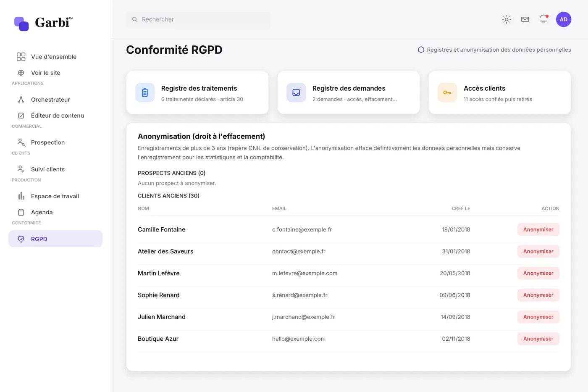
Task: Anonymize Julien Marchand's record
Action: coord(538,317)
